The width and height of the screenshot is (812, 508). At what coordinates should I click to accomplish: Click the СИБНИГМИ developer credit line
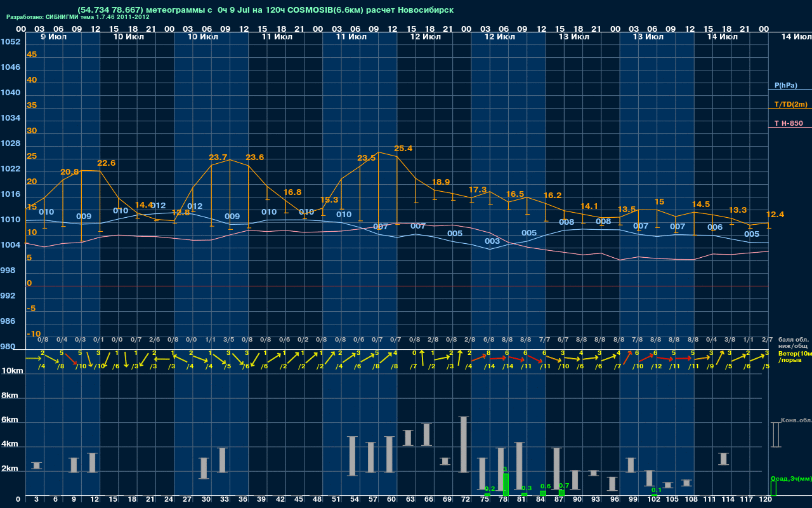[x=78, y=17]
